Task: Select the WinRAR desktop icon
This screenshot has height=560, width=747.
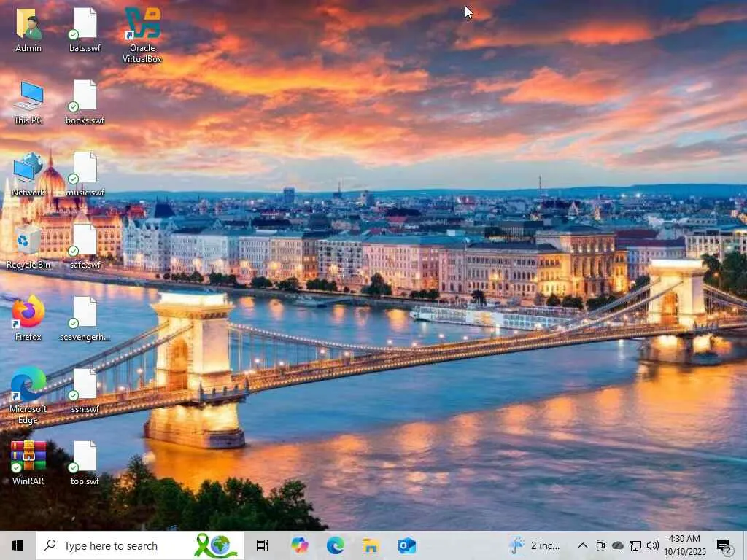Action: pyautogui.click(x=28, y=462)
